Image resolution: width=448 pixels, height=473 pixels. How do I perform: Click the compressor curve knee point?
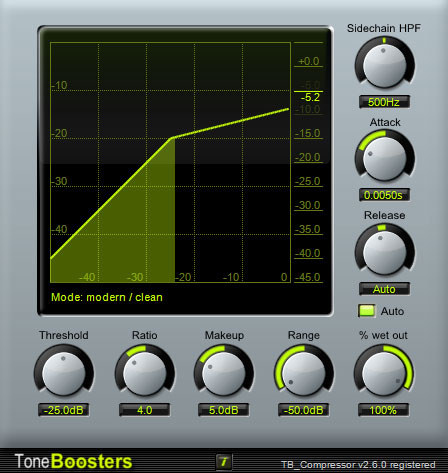pos(172,137)
